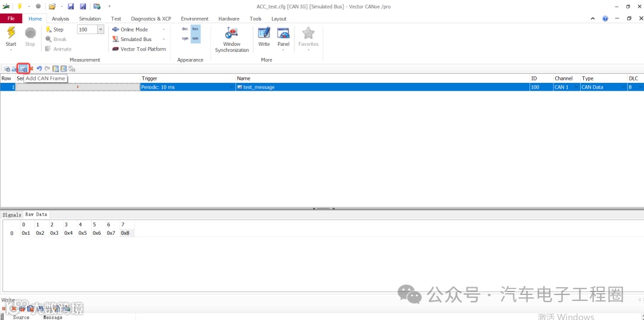644x320 pixels.
Task: Click the Add CAN Frame toolbar icon
Action: 23,69
